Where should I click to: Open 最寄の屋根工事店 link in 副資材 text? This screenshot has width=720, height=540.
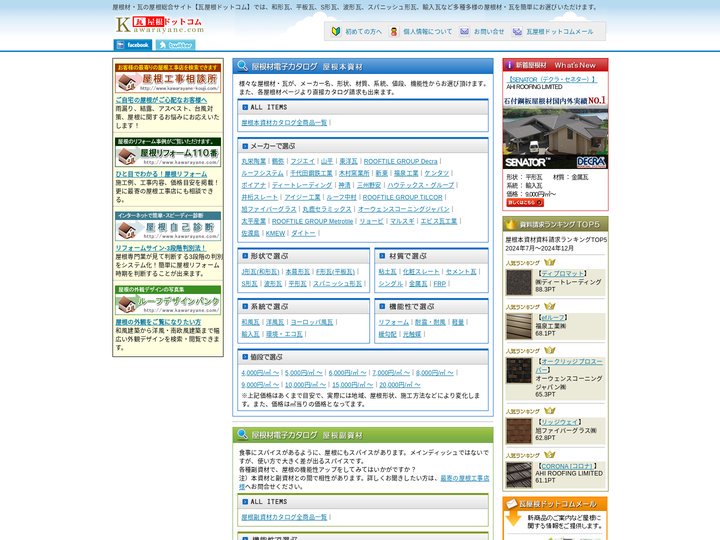click(x=464, y=478)
